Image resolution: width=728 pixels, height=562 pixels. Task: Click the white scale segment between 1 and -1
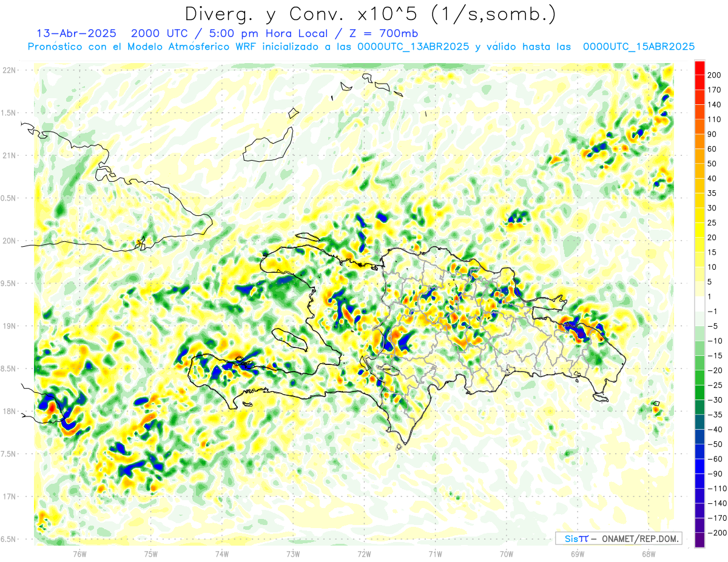[699, 304]
